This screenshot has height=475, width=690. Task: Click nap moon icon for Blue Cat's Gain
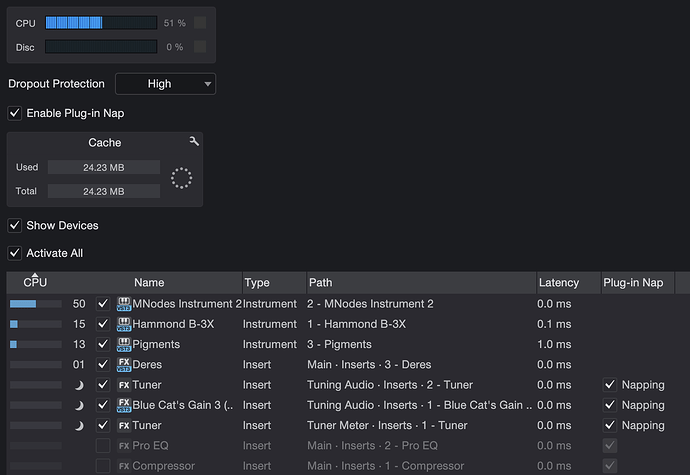tap(79, 405)
